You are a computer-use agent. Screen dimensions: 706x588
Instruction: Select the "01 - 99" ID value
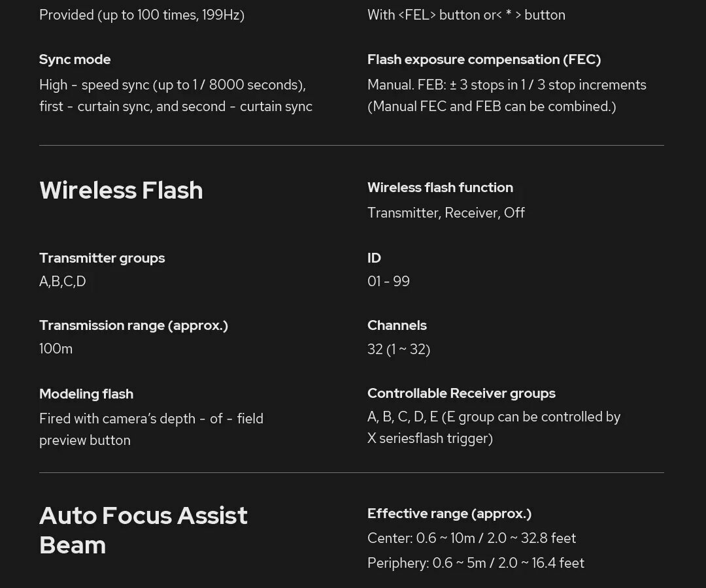388,282
